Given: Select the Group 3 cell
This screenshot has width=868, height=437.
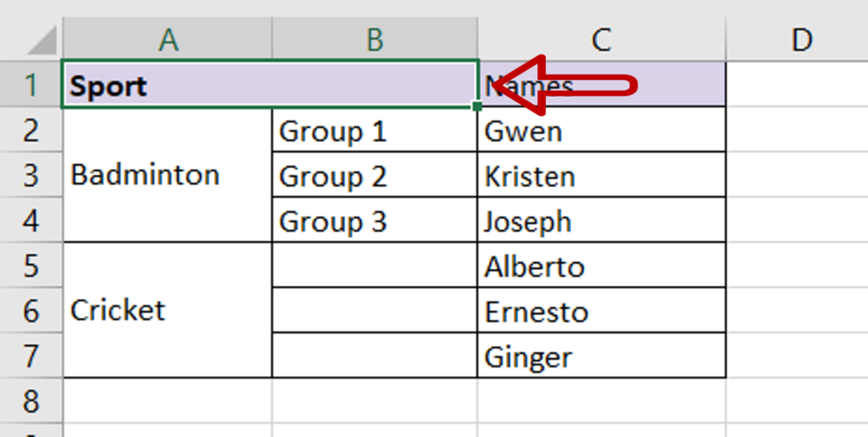Looking at the screenshot, I should pos(374,219).
